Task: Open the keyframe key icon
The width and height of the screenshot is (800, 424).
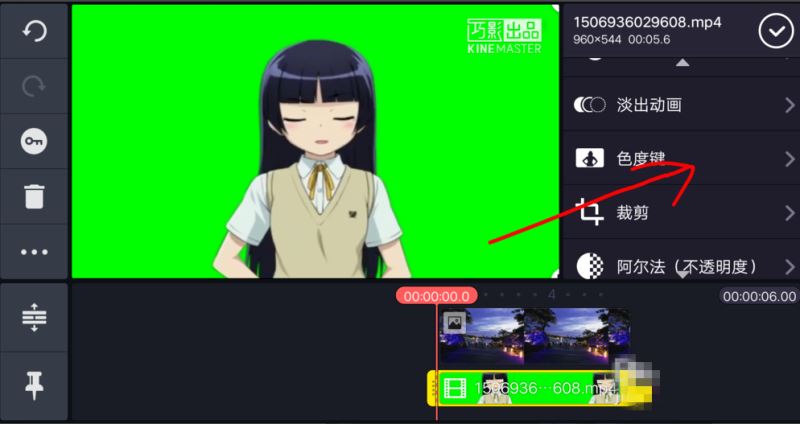Action: pos(34,141)
